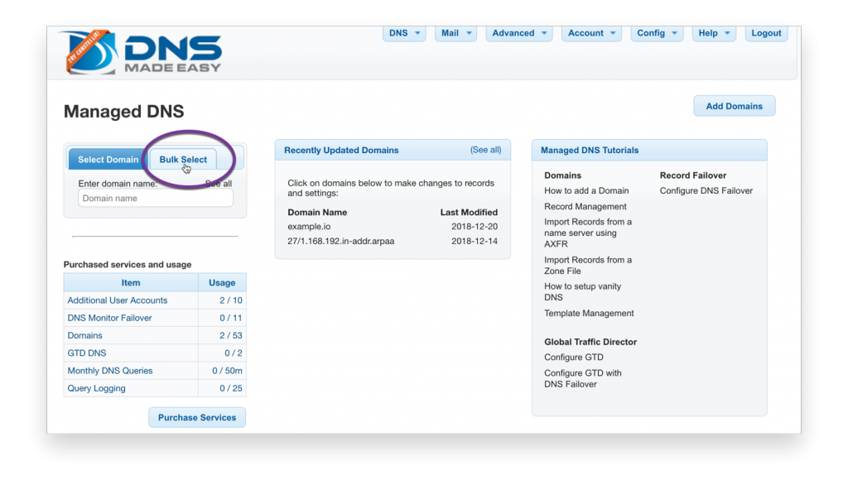The image size is (848, 504).
Task: Click the Query Logging item
Action: (x=96, y=388)
